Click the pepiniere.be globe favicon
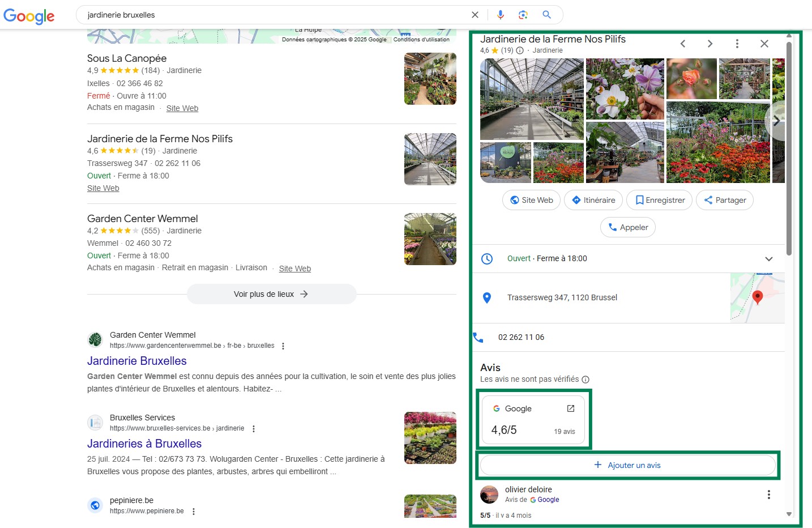 pos(95,505)
